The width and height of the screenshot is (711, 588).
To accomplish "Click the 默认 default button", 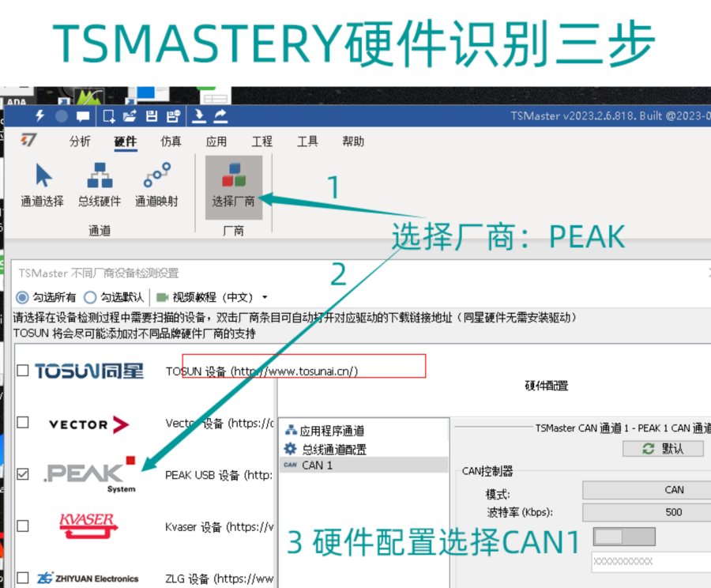I will [x=663, y=449].
